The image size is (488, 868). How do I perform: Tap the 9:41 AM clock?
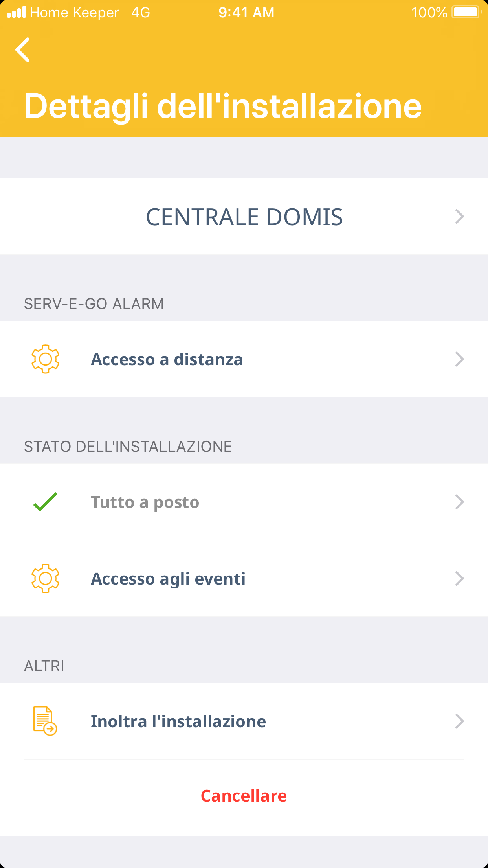(246, 13)
